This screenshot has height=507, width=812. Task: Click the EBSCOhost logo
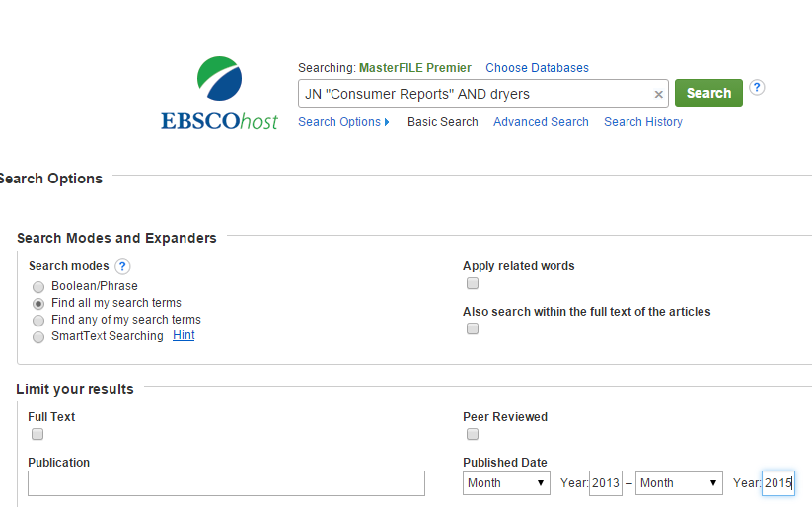point(220,94)
